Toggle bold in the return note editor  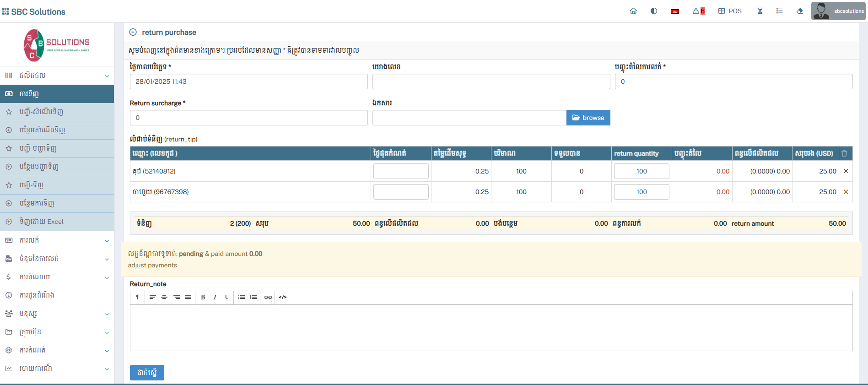[x=203, y=297]
